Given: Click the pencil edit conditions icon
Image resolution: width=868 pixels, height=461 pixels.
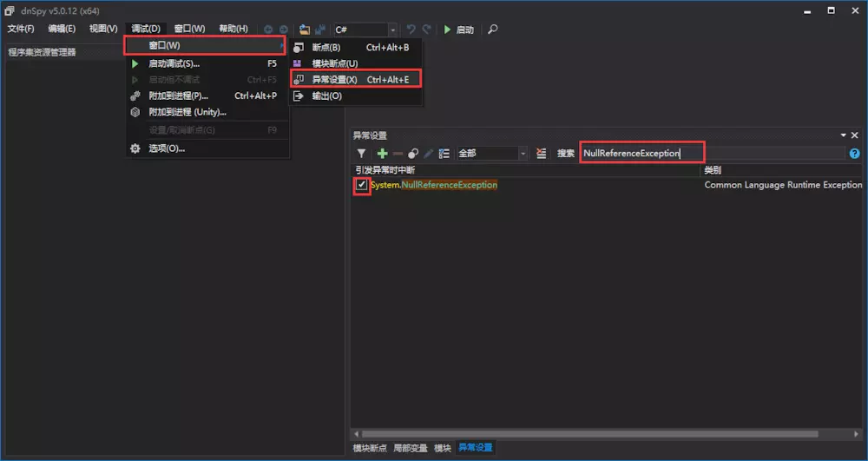Looking at the screenshot, I should click(429, 154).
